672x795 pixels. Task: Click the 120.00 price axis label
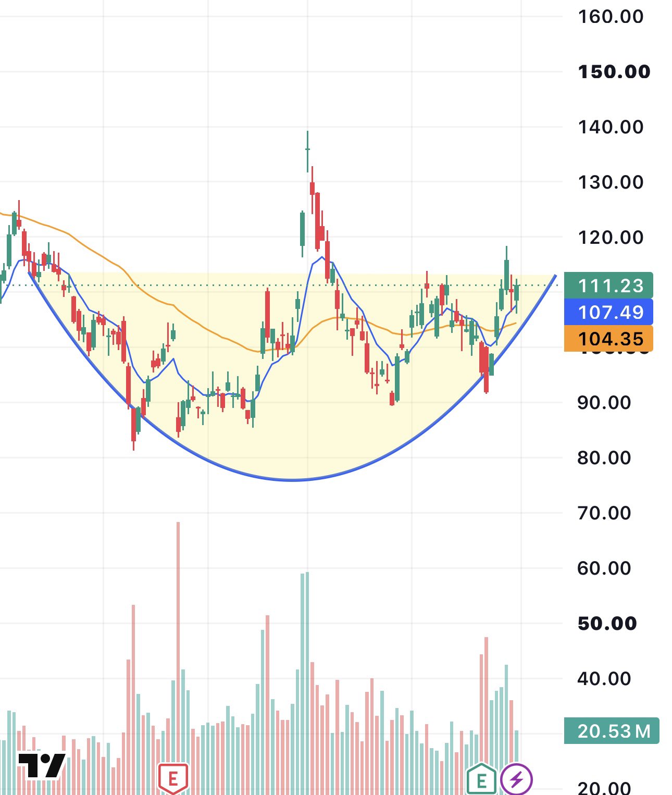click(x=611, y=237)
